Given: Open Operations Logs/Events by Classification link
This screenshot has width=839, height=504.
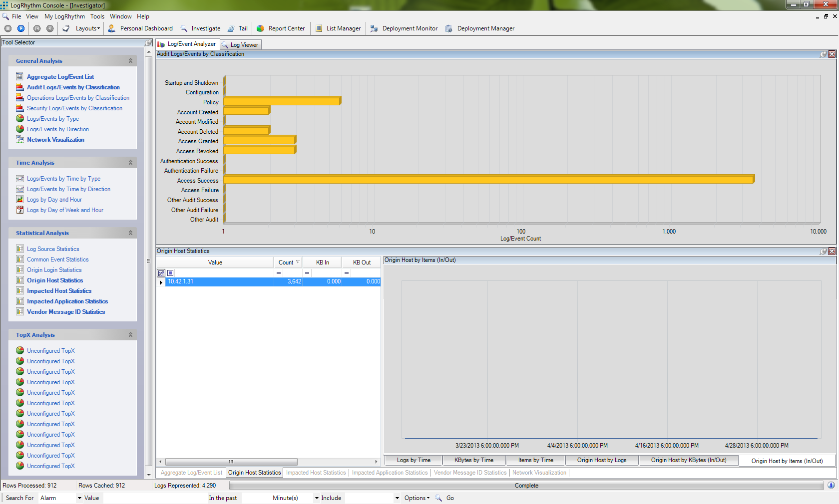Looking at the screenshot, I should [78, 98].
